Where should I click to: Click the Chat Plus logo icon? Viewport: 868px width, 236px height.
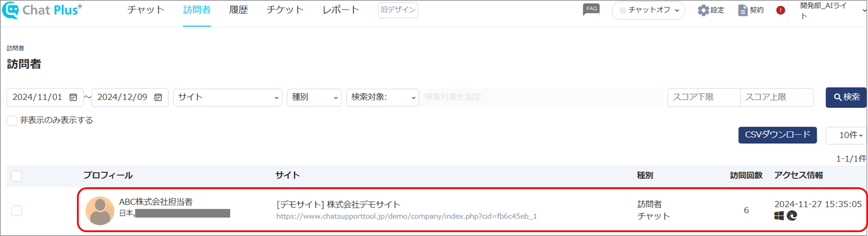(x=10, y=10)
